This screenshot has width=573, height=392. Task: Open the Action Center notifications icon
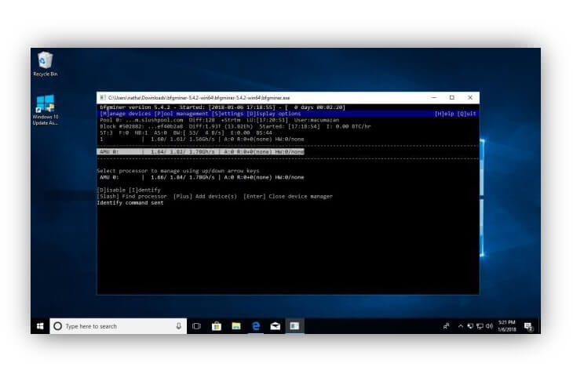point(528,326)
